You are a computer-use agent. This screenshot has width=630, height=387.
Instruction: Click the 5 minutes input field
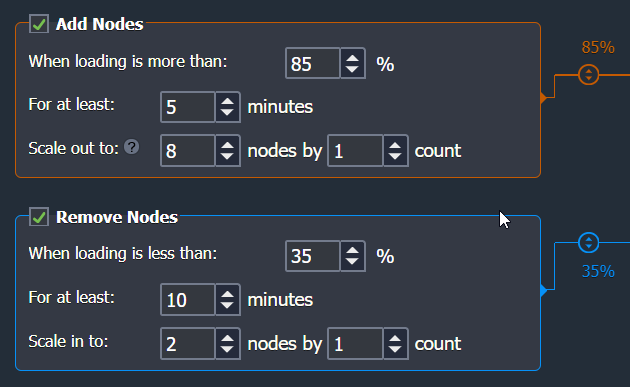[x=188, y=107]
